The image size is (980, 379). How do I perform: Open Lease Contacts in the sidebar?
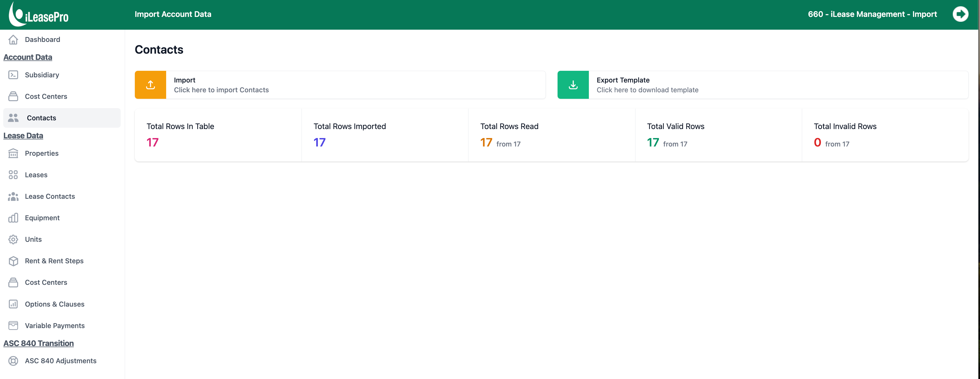point(62,197)
